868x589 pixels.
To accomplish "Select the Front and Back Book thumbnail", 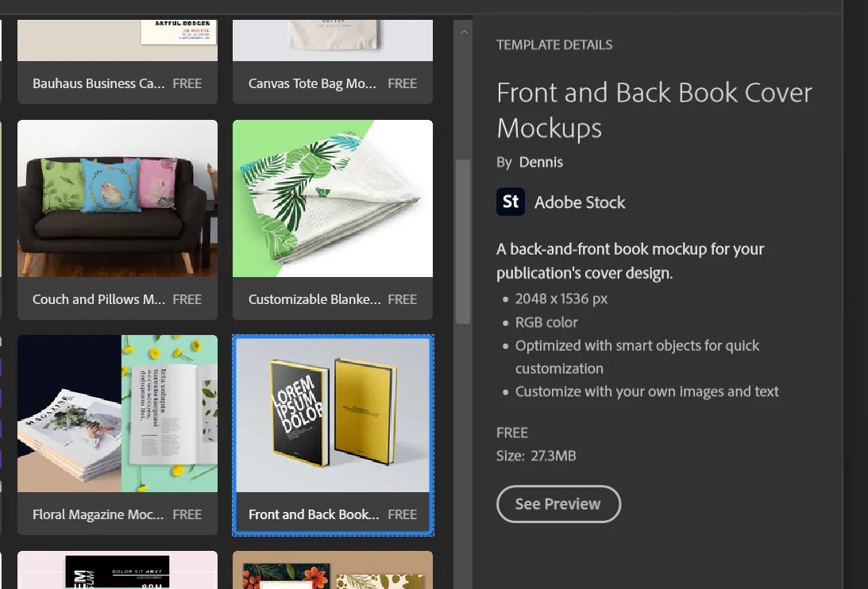I will tap(333, 414).
